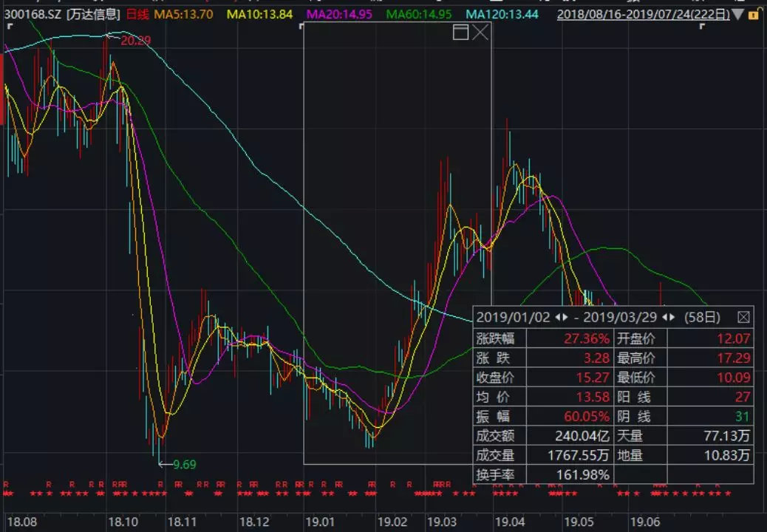Click the left arrow beside start date 2019/01/02
The width and height of the screenshot is (767, 532).
[557, 317]
